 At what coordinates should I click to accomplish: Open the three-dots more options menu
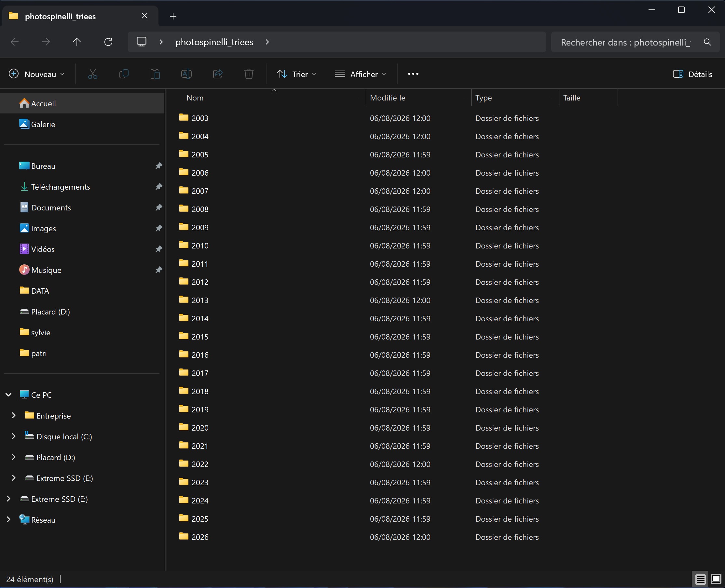[x=413, y=74]
